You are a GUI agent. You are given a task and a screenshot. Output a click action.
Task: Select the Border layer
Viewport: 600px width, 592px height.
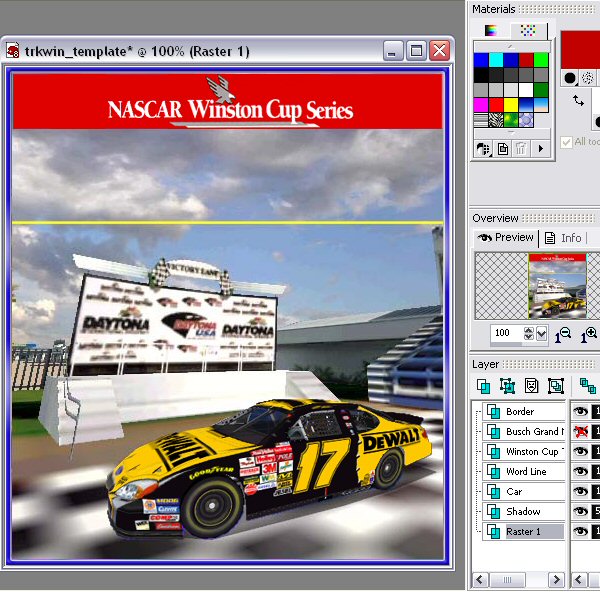(523, 412)
